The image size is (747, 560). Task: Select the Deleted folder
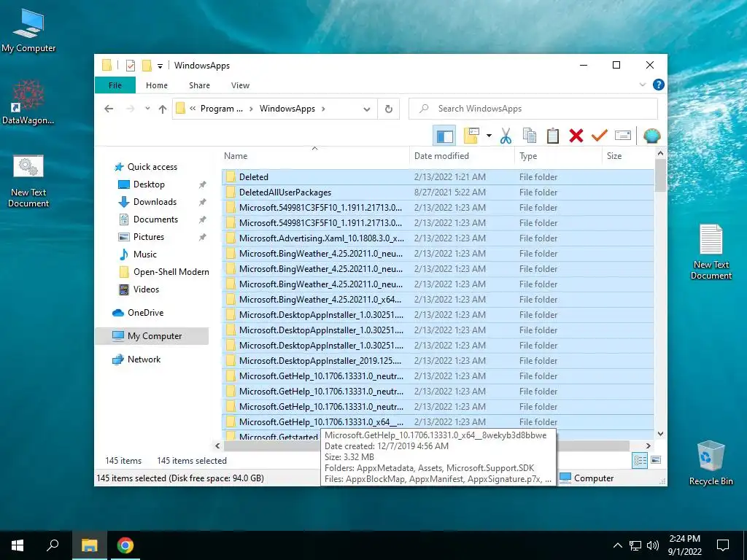click(438, 177)
